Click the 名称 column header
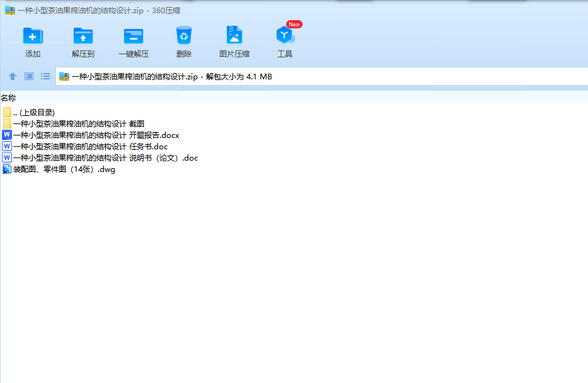The width and height of the screenshot is (588, 383). 8,98
